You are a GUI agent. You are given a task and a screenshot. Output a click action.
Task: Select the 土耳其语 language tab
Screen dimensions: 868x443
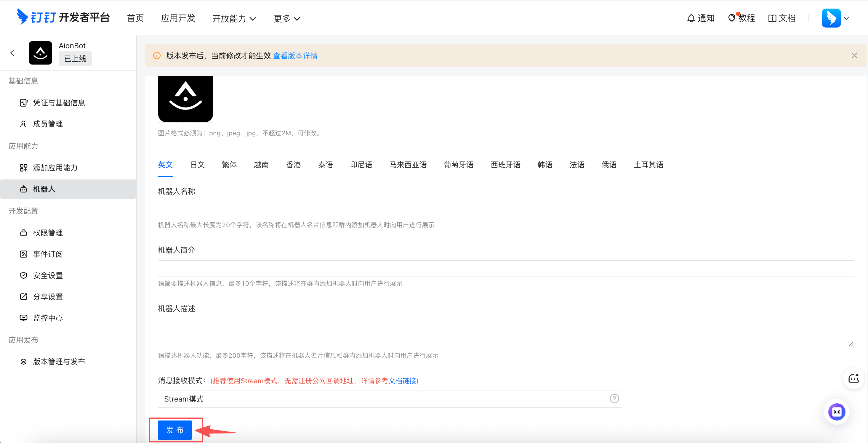(648, 165)
